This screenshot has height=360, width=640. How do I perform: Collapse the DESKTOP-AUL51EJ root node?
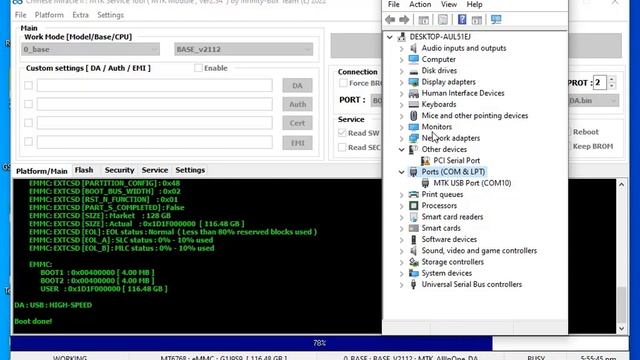point(390,37)
